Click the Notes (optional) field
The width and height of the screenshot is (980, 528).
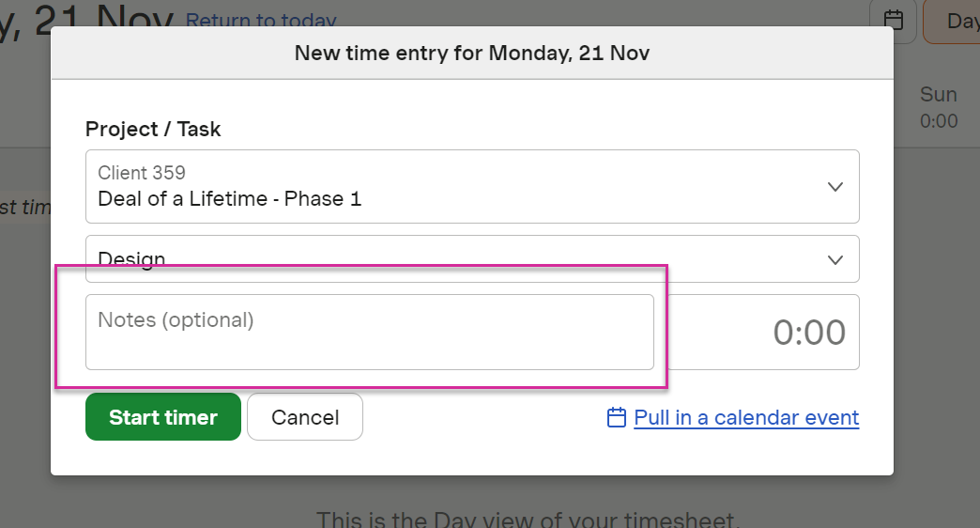[x=369, y=333]
